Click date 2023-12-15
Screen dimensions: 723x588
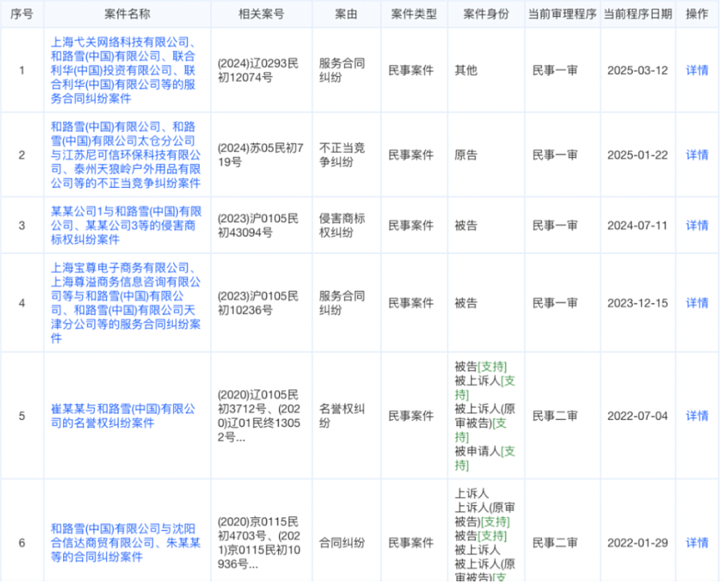click(x=638, y=303)
